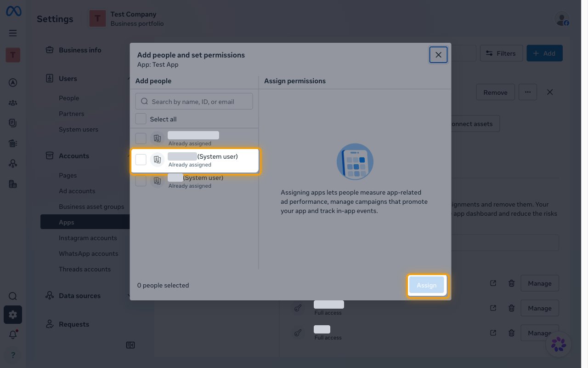Close the app details panel X

coord(550,92)
